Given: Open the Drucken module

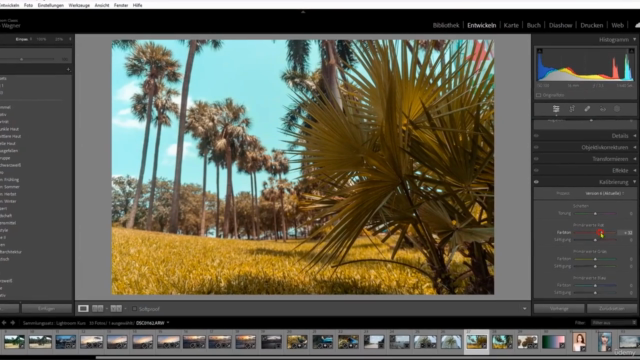Looking at the screenshot, I should pos(591,25).
